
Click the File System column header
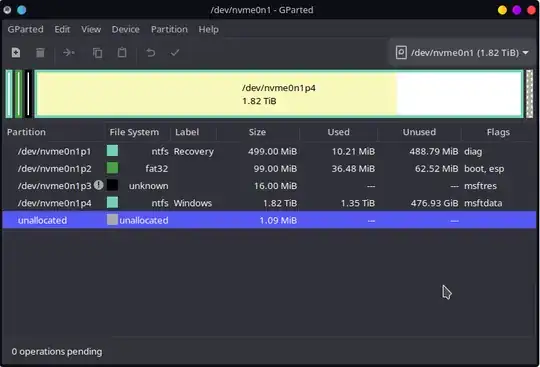coord(134,132)
